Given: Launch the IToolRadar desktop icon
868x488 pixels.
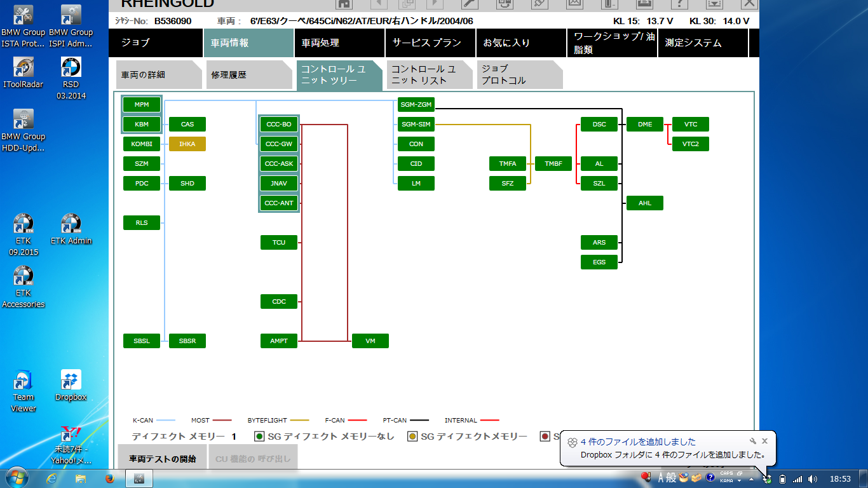Looking at the screenshot, I should click(x=24, y=72).
